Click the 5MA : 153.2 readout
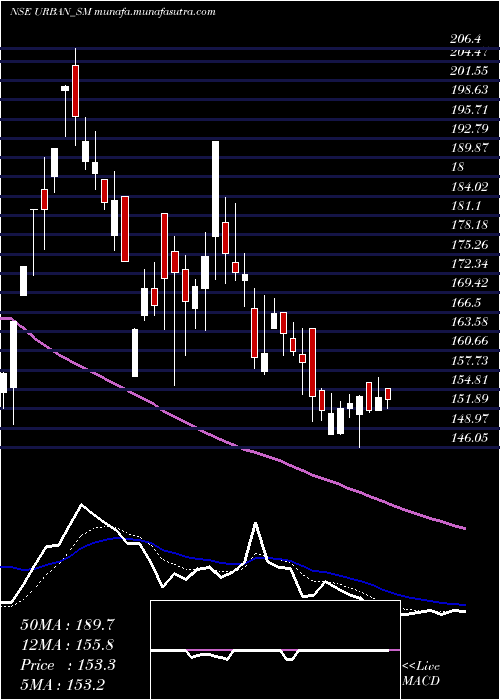This screenshot has height=700, width=500. point(62,684)
